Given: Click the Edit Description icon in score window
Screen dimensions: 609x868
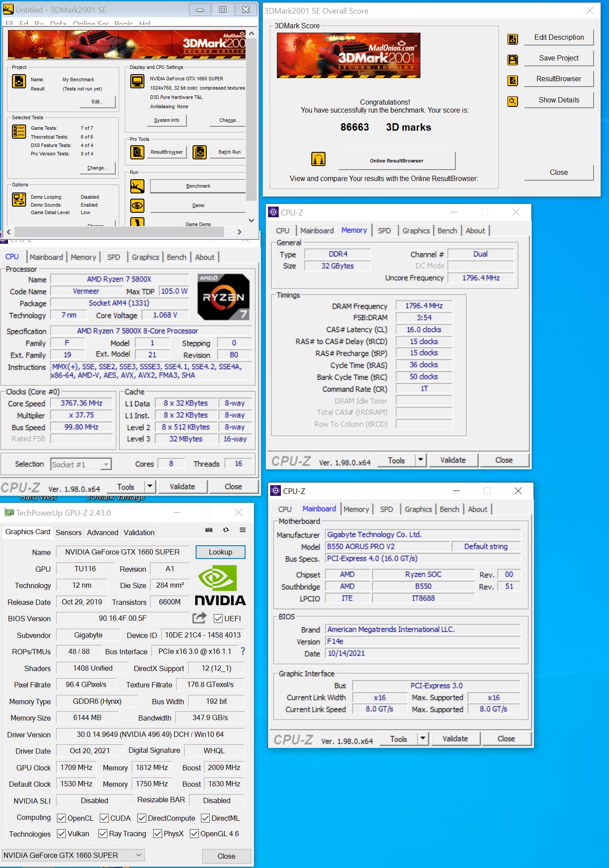Looking at the screenshot, I should click(x=512, y=39).
